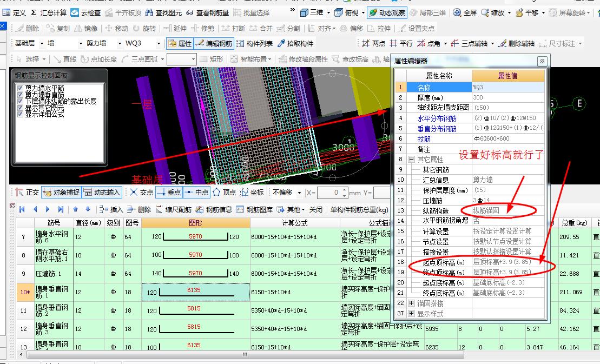Screen dimensions: 600x364
Task: Select the 合并 merge tool
Action: (x=261, y=28)
